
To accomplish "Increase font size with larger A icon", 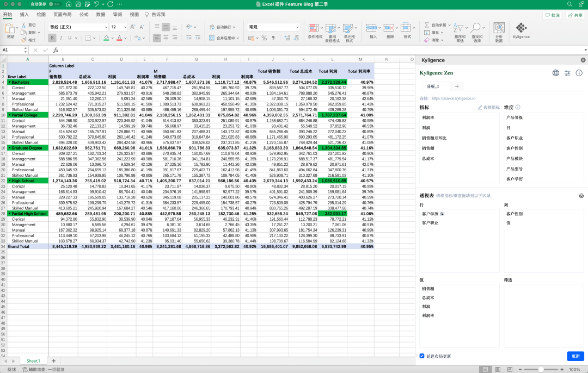I will click(x=132, y=27).
